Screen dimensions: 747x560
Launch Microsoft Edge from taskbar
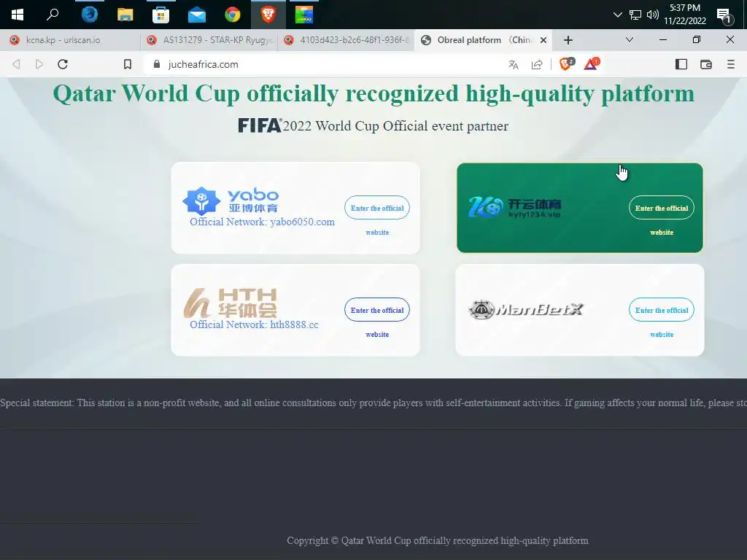point(89,15)
